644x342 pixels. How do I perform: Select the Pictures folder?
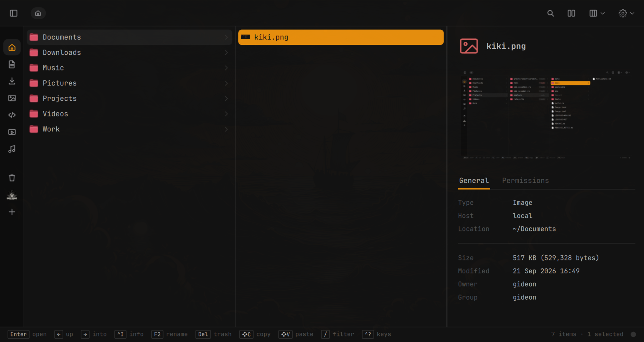(129, 83)
